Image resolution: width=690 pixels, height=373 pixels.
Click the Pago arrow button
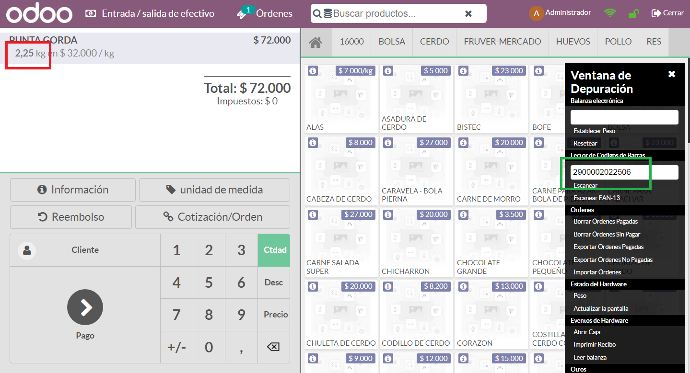(85, 307)
